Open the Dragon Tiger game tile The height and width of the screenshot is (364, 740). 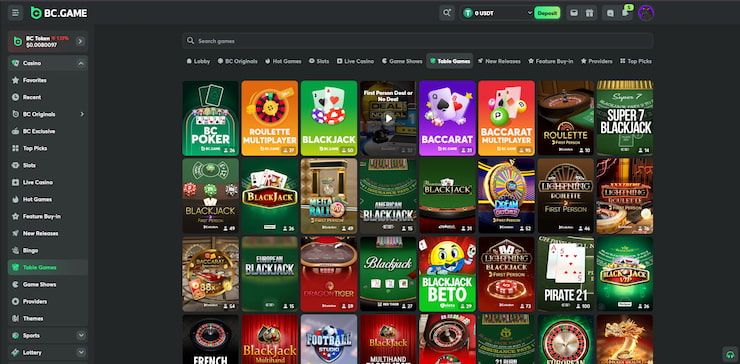(329, 274)
